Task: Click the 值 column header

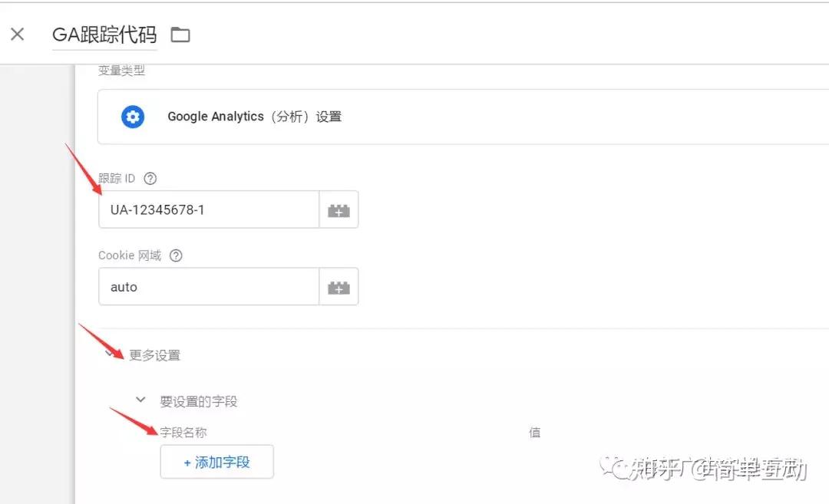Action: (x=534, y=432)
